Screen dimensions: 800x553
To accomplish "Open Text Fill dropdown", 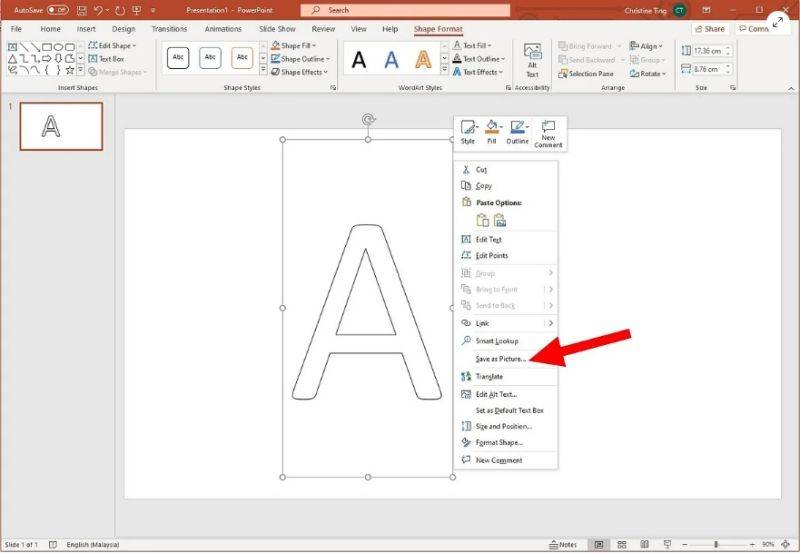I will [x=472, y=45].
